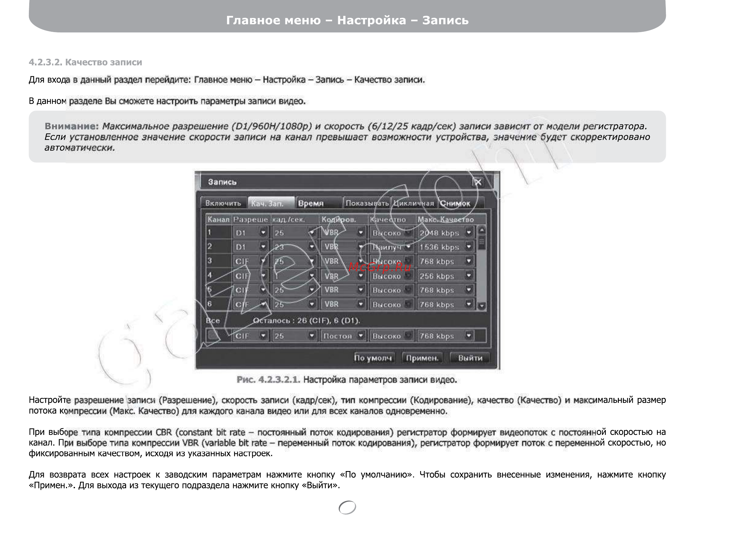Open the all-channels Постоя encoding dropdown
This screenshot has height=533, width=756.
click(x=344, y=336)
